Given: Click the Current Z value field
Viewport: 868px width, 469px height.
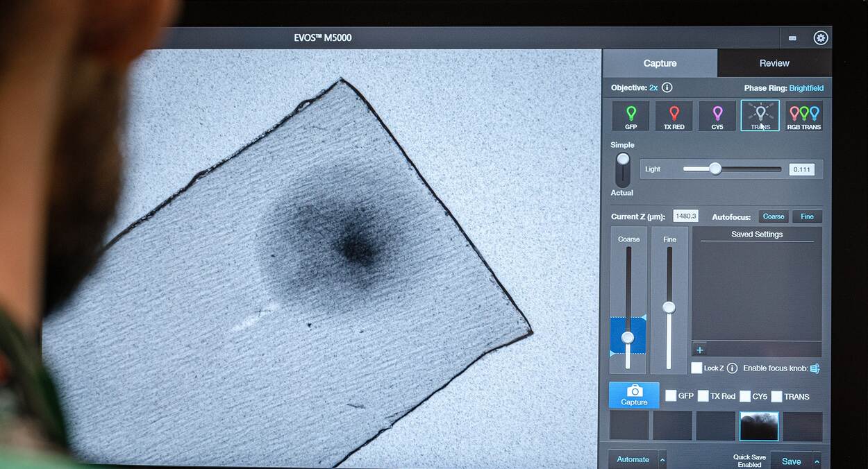Looking at the screenshot, I should click(x=686, y=216).
